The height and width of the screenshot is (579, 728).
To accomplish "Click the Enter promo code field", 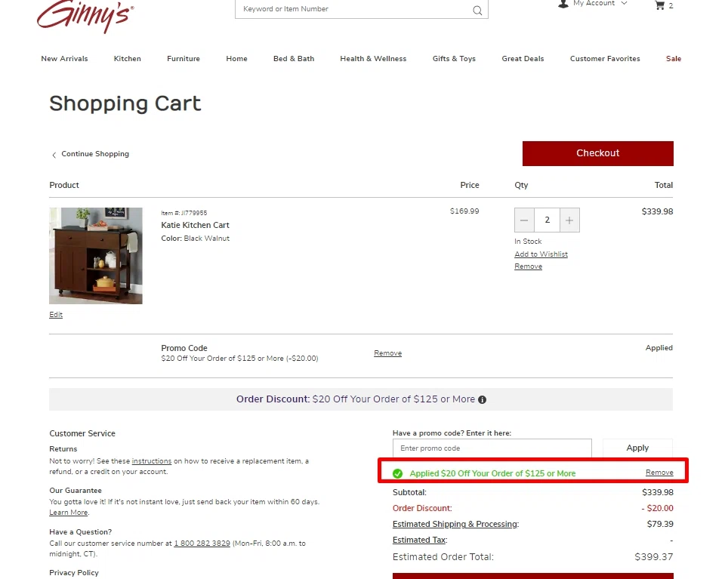I will click(x=492, y=448).
